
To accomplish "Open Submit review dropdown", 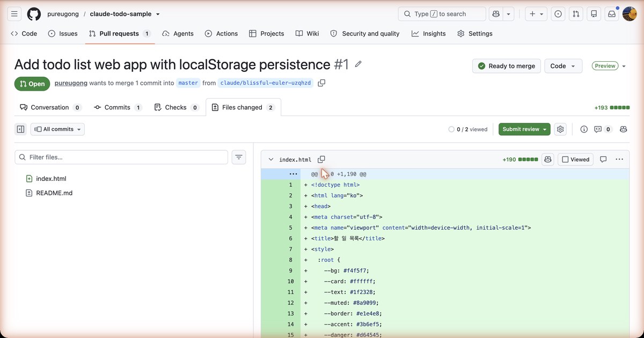I will [x=524, y=129].
